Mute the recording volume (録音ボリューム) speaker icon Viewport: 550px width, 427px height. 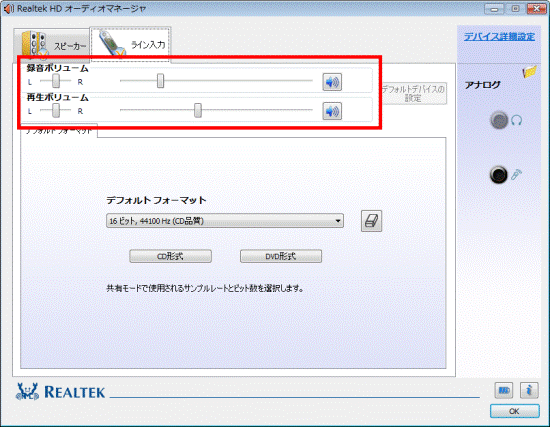(332, 82)
